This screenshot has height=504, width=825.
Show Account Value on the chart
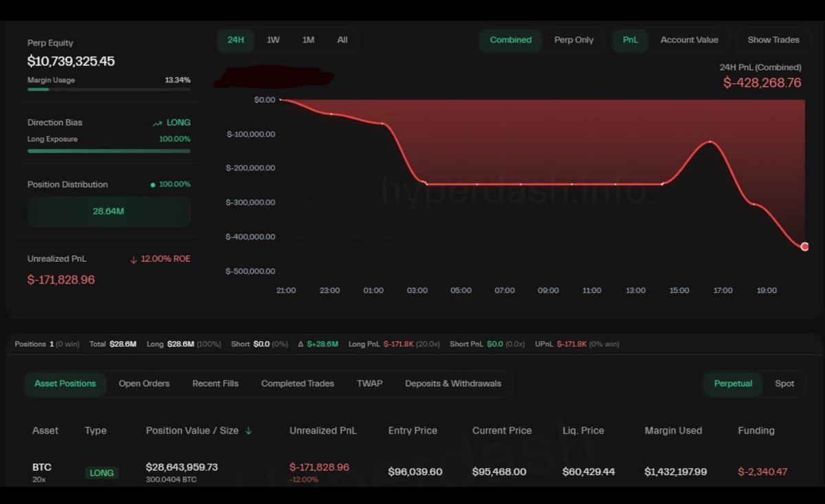(x=690, y=40)
